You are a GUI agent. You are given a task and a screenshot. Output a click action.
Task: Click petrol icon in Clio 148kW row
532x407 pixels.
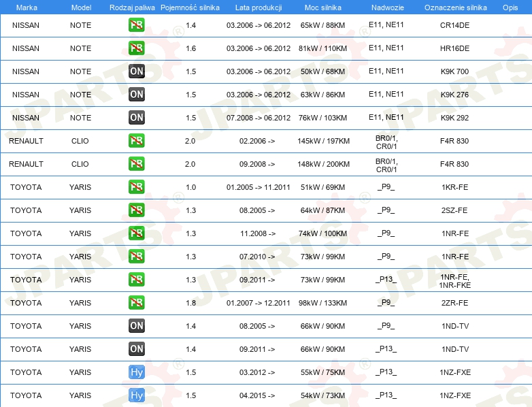click(136, 163)
